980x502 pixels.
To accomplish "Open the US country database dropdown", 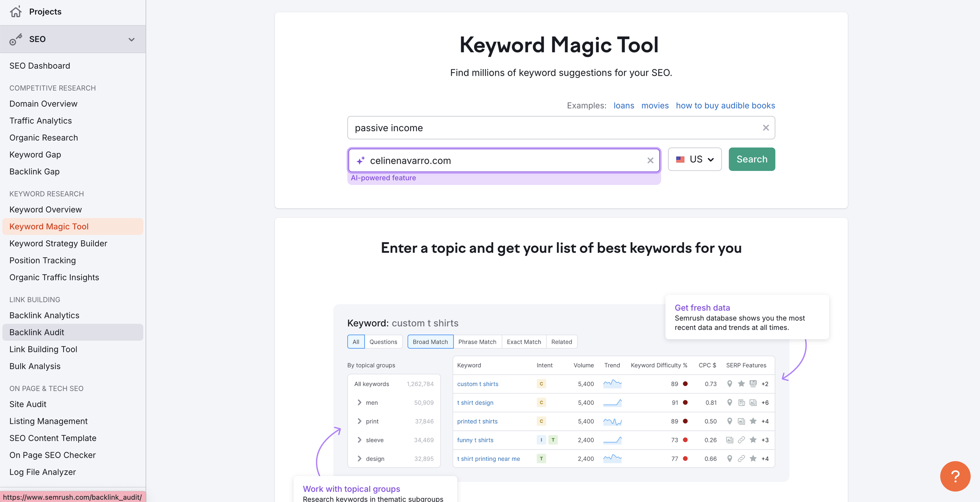I will [695, 159].
